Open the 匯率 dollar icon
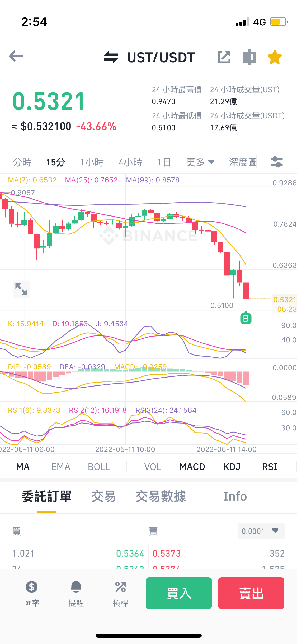The height and width of the screenshot is (644, 297). coord(32,594)
